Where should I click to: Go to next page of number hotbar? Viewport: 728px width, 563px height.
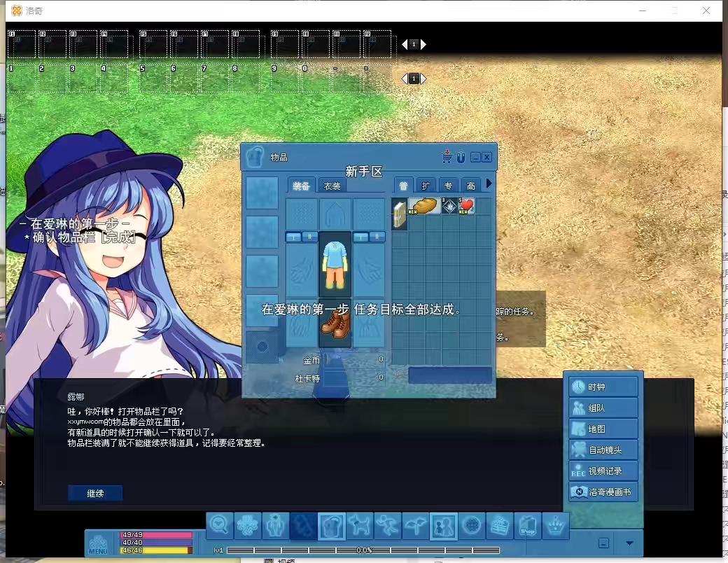point(423,78)
